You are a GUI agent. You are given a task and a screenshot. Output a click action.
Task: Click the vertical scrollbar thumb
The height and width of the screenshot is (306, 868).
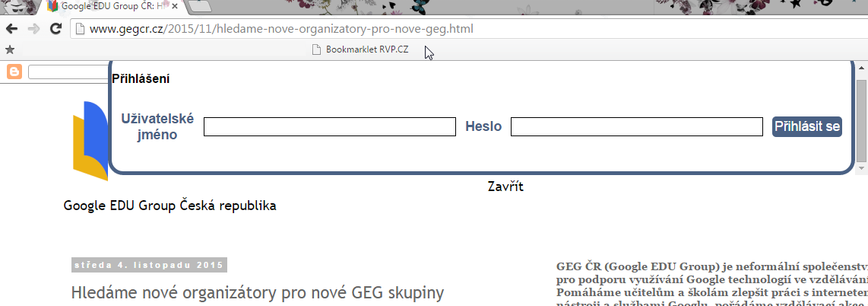tap(861, 120)
